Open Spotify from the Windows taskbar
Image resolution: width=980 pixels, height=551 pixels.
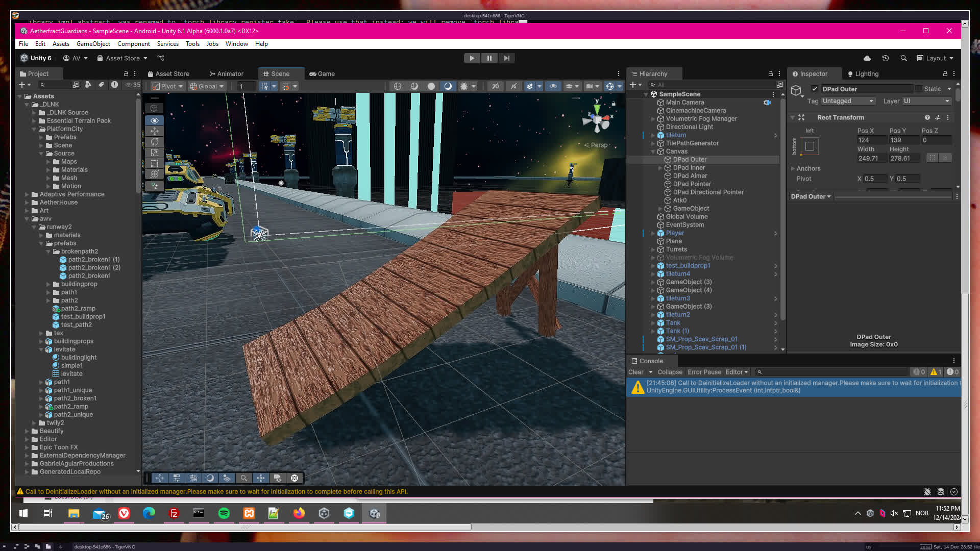pos(224,513)
